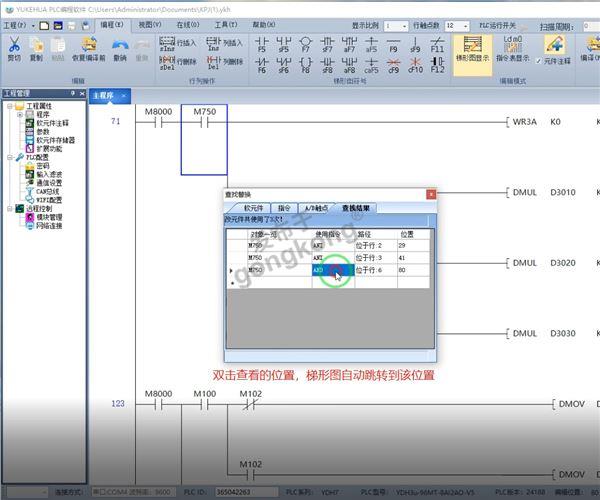Insert an F5 normally-open contact
The image size is (600, 500).
click(x=262, y=44)
